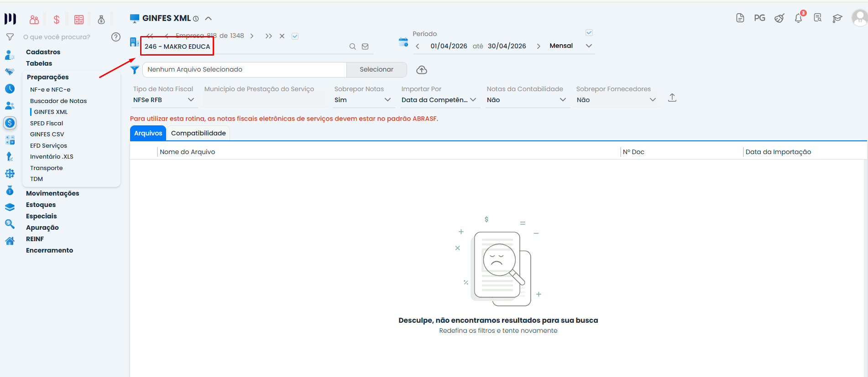The height and width of the screenshot is (377, 868).
Task: Open the SPED Fiscal item
Action: tap(47, 123)
